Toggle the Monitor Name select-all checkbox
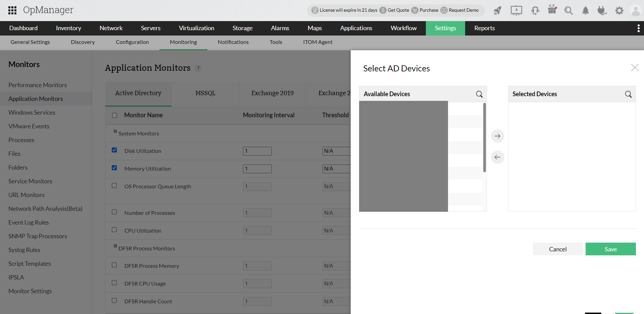 click(115, 115)
